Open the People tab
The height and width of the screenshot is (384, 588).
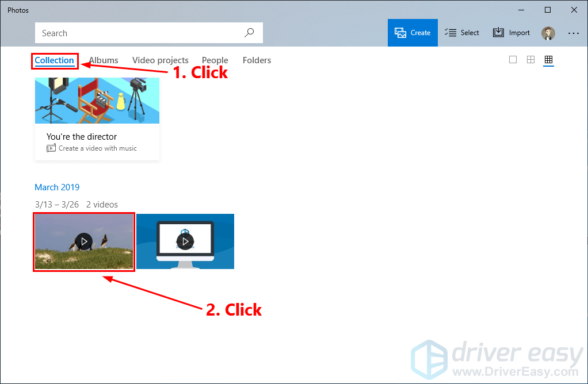tap(215, 60)
